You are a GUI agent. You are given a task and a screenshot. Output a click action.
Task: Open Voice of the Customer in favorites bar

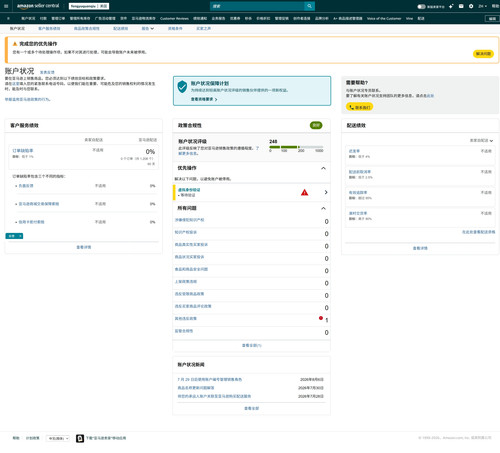(384, 18)
